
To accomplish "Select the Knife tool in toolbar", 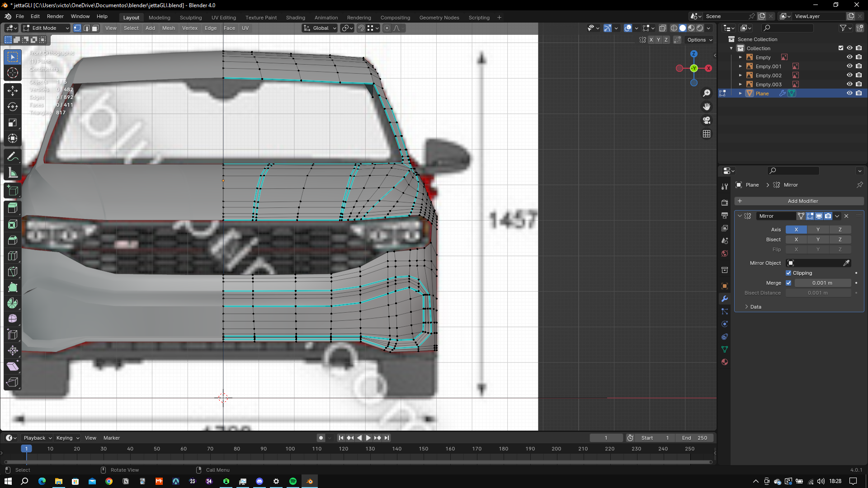I will [13, 272].
